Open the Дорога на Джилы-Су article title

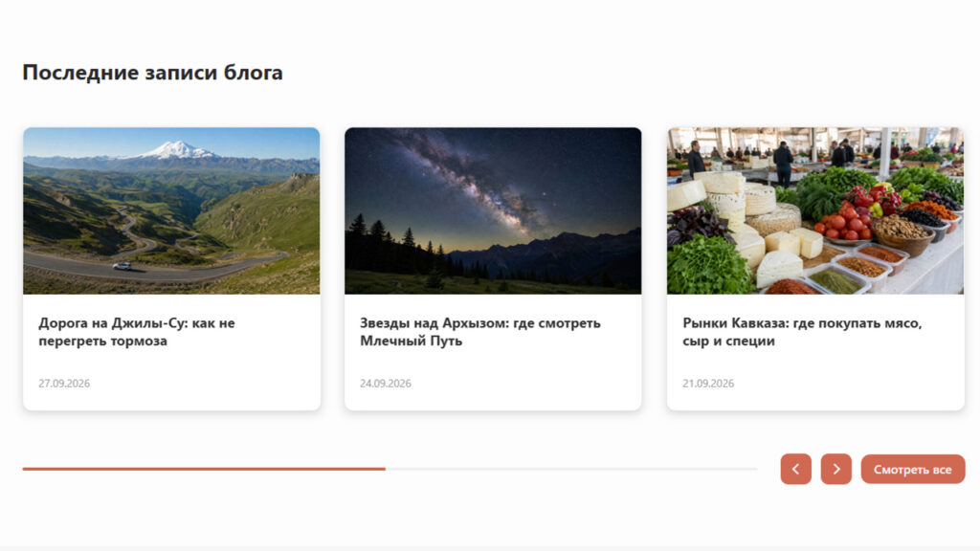137,332
